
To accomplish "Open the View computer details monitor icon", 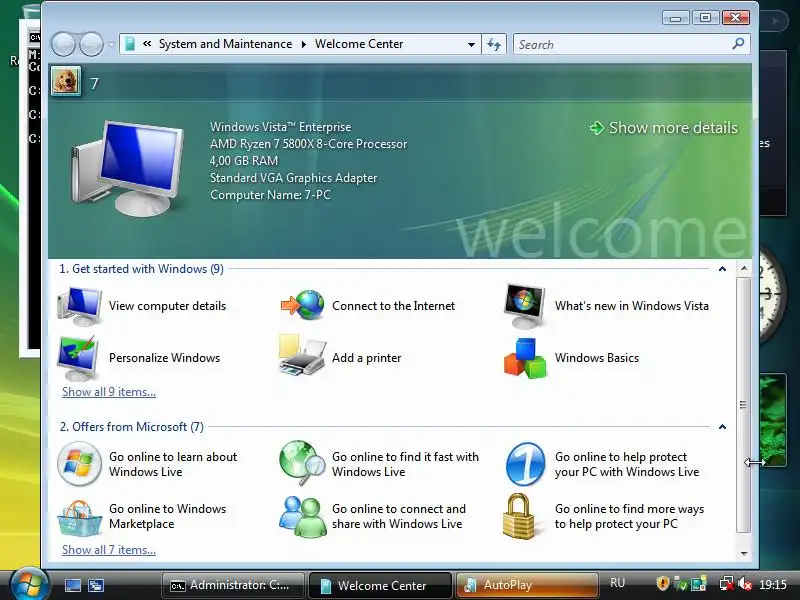I will click(80, 306).
